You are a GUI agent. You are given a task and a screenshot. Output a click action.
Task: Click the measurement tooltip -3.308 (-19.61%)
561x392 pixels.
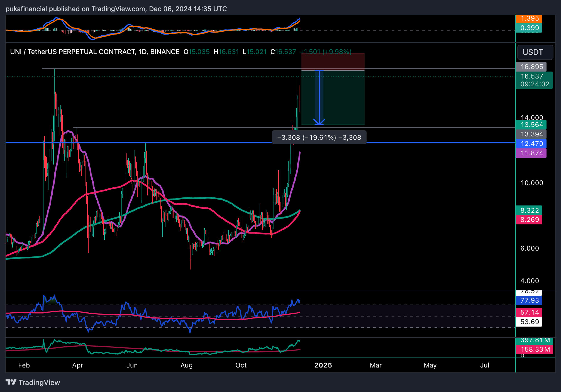coord(319,138)
